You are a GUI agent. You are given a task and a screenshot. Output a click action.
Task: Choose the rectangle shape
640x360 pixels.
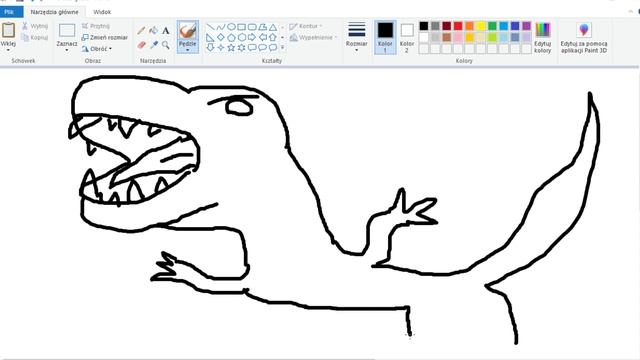click(242, 27)
